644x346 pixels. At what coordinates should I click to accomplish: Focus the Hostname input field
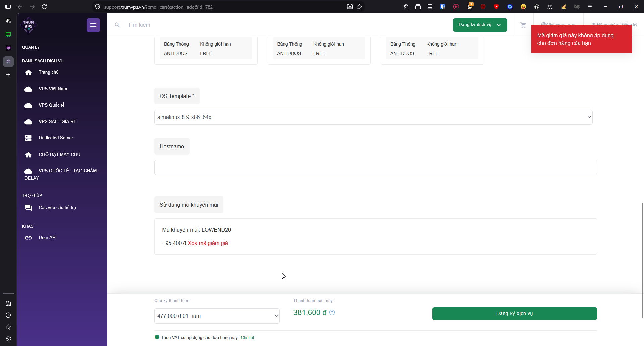tap(376, 167)
